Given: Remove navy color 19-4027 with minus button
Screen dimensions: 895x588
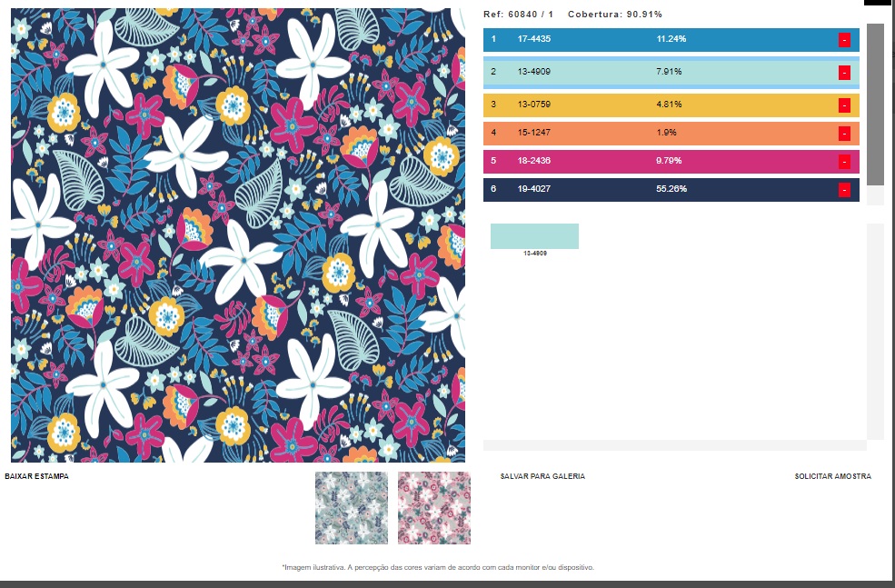Looking at the screenshot, I should coord(844,190).
